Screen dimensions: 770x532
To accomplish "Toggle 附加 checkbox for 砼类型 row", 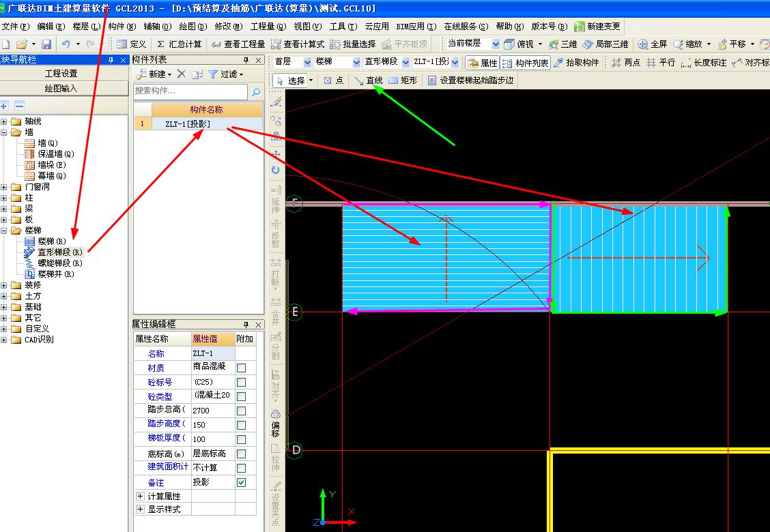I will (241, 396).
